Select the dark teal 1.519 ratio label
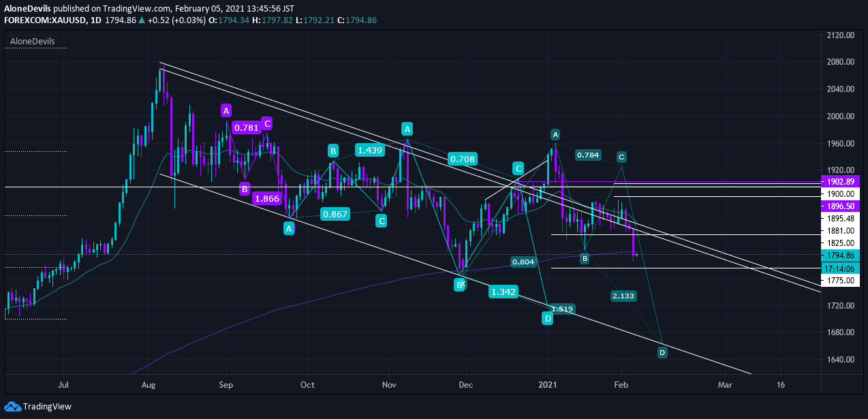Image resolution: width=868 pixels, height=419 pixels. tap(562, 309)
